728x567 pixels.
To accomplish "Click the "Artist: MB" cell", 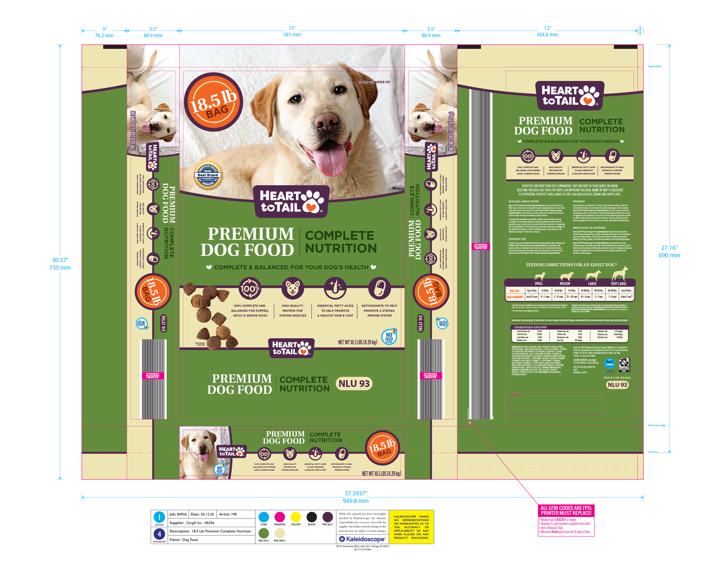I will point(235,514).
